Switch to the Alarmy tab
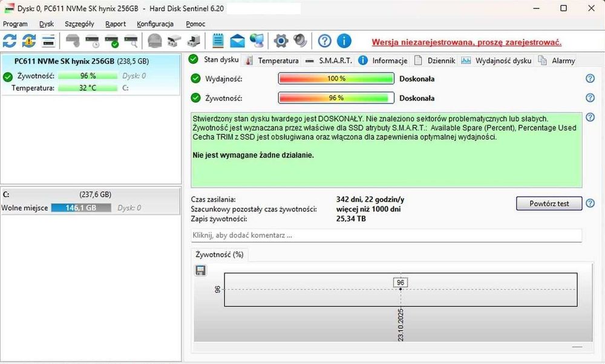This screenshot has height=364, width=605. [557, 60]
